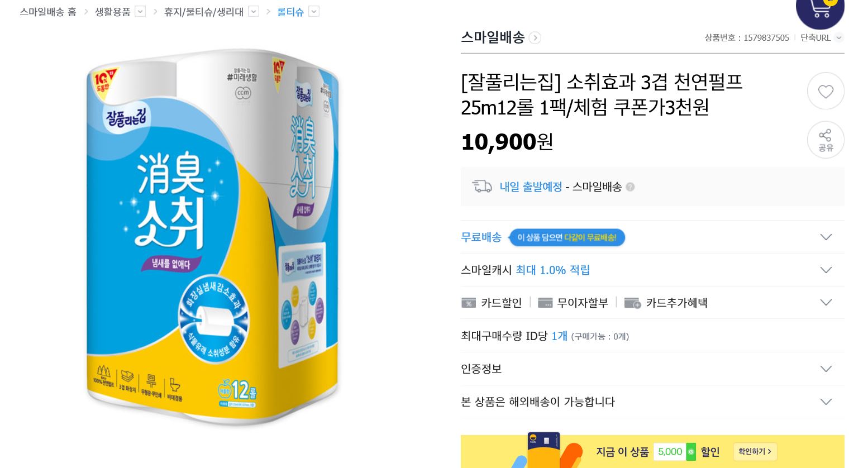Click the 카드추가혜택 card icon
This screenshot has width=868, height=468.
(632, 303)
